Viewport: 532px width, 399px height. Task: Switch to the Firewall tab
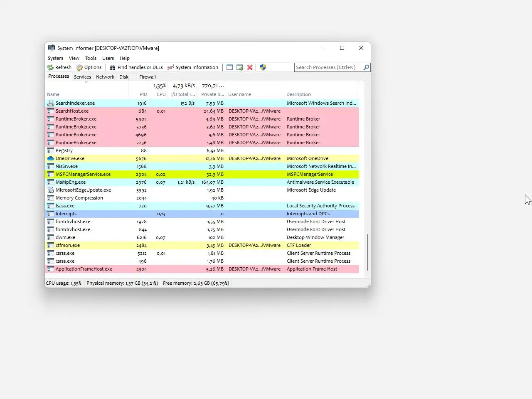click(x=148, y=77)
